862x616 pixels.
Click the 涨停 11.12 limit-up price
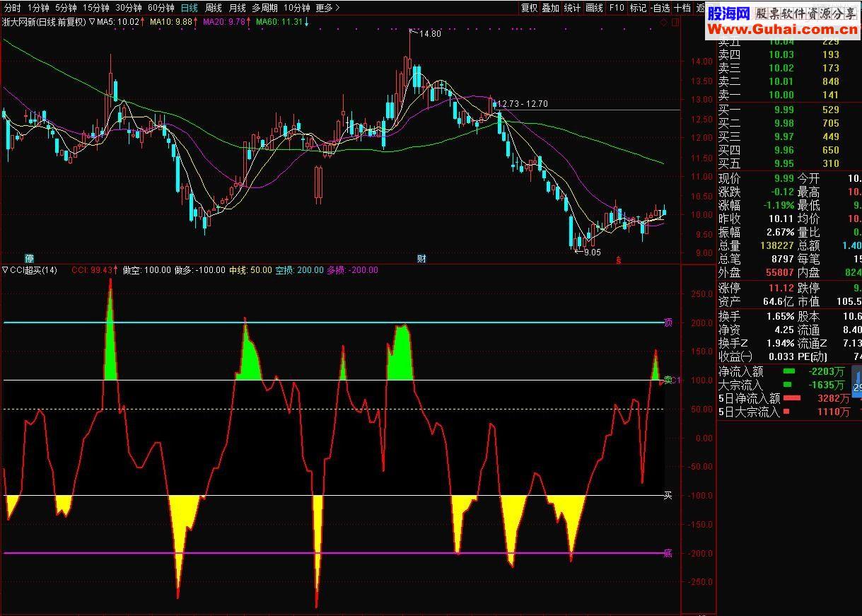pos(781,288)
